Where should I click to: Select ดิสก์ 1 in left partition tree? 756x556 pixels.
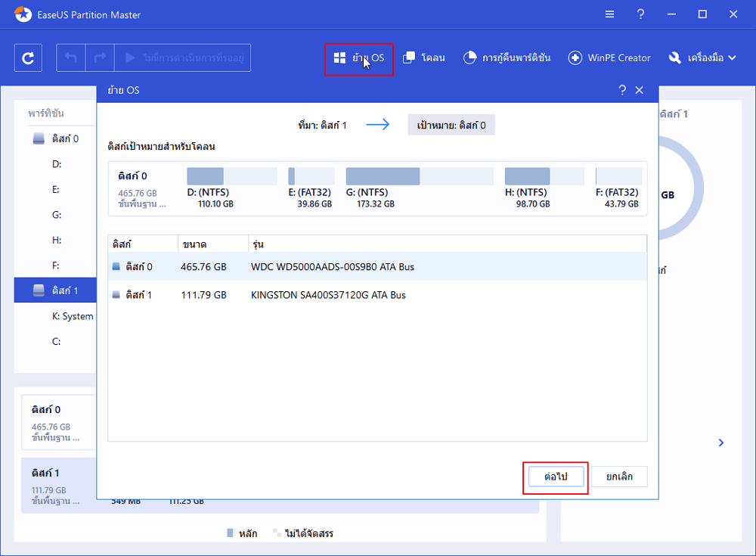[55, 290]
